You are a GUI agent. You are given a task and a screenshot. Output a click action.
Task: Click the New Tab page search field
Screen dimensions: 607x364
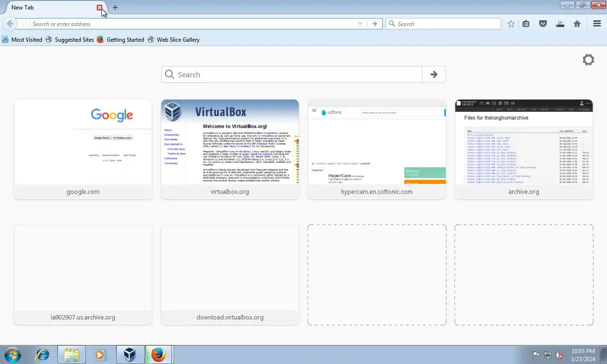pos(292,74)
